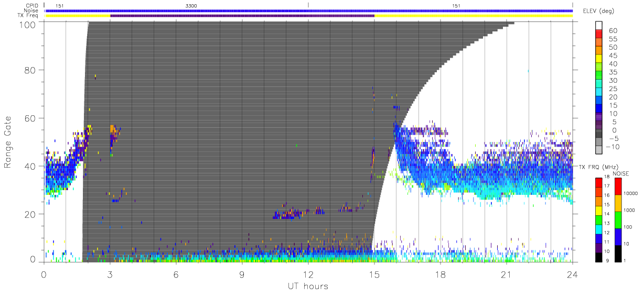644x297 pixels.
Task: Click the 100 tick label on the Range Gate axis
Action: click(x=27, y=25)
